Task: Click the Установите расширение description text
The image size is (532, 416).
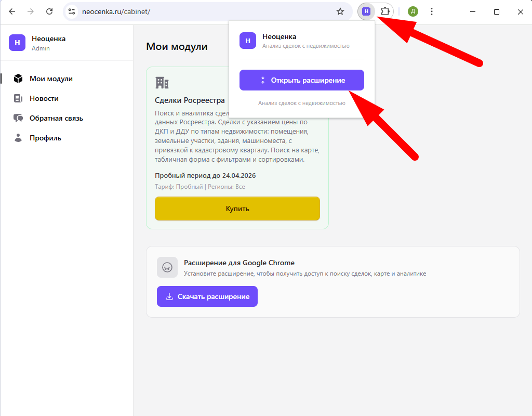Action: [305, 274]
